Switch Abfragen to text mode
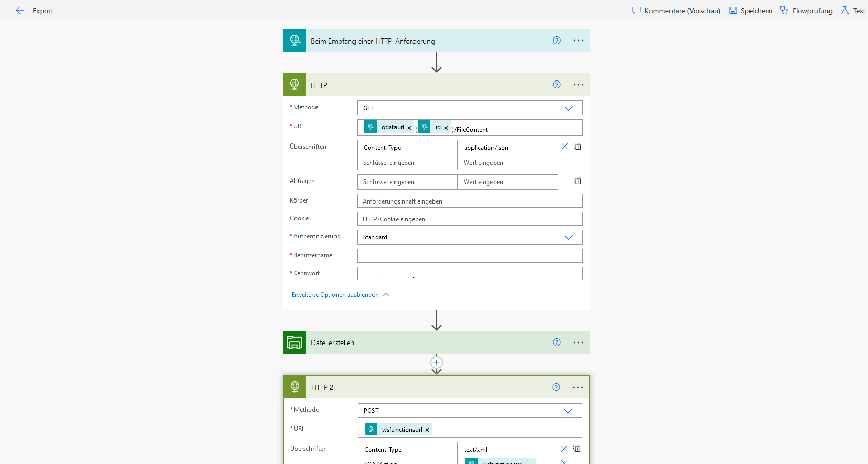 (x=577, y=181)
